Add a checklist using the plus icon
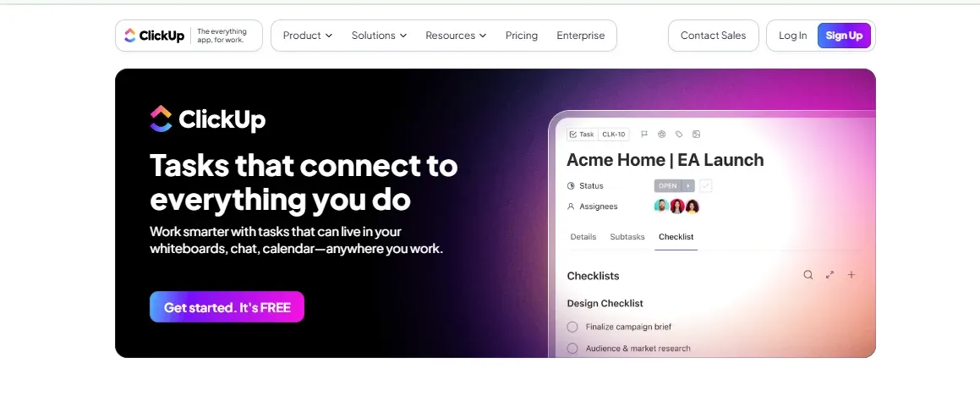Viewport: 980px width, 413px height. (851, 275)
